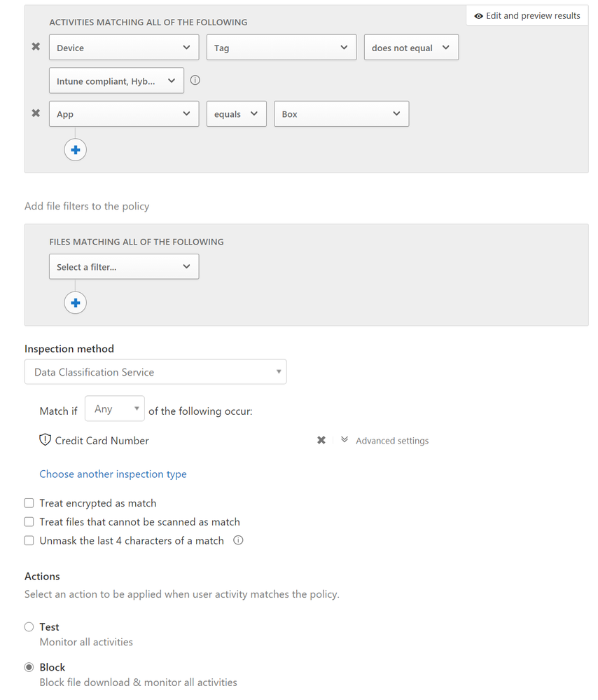This screenshot has height=700, width=598.
Task: Select the Block action radio button
Action: (x=29, y=668)
